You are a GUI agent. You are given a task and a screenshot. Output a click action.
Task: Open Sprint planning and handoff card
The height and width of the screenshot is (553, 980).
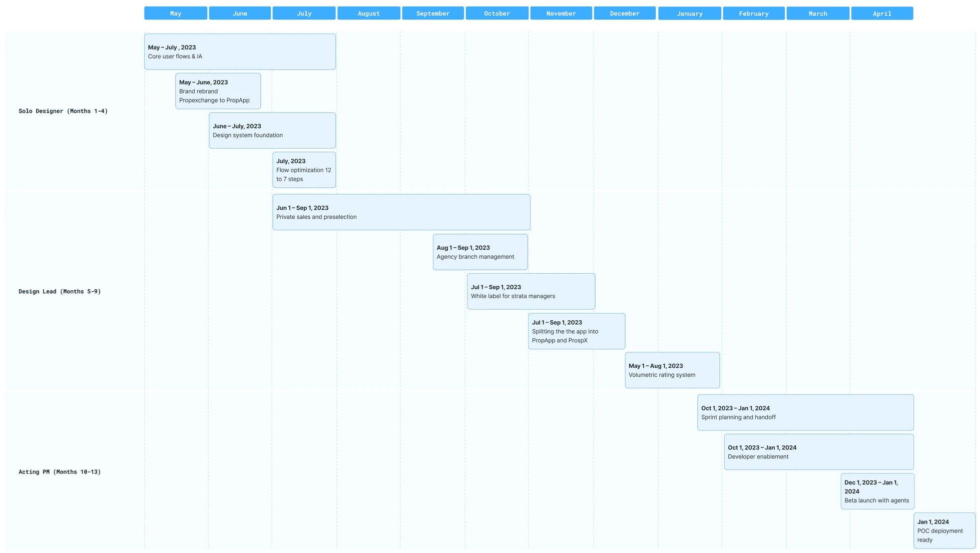pos(805,412)
